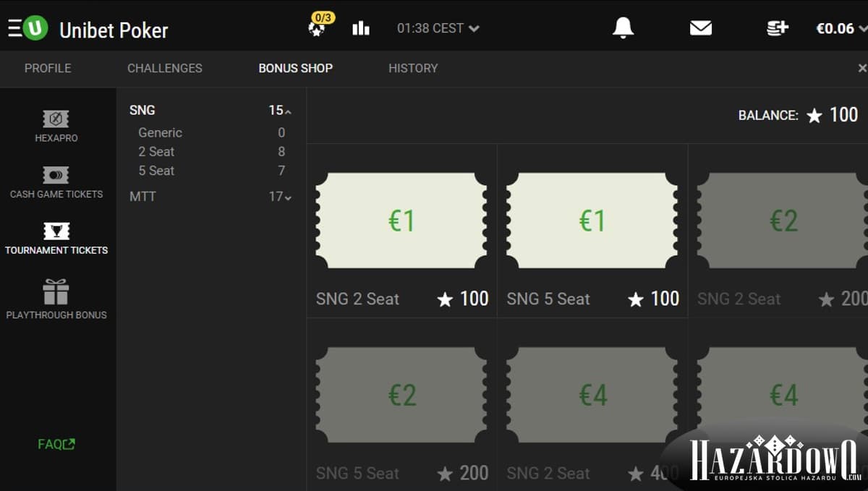Open the hamburger menu beside the Unibet logo
This screenshot has height=491, width=868.
click(x=14, y=29)
